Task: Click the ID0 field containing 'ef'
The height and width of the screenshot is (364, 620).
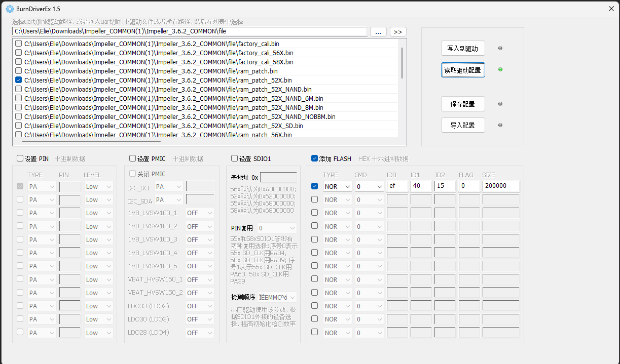Action: pyautogui.click(x=397, y=186)
